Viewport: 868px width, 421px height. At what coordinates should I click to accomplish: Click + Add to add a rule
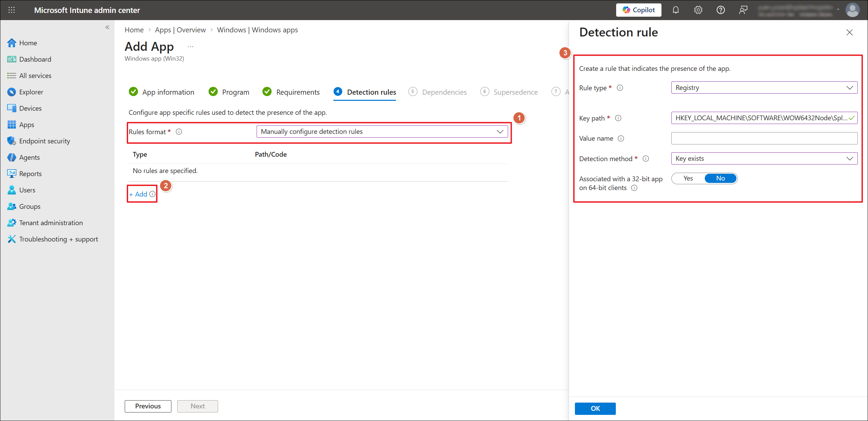tap(138, 194)
